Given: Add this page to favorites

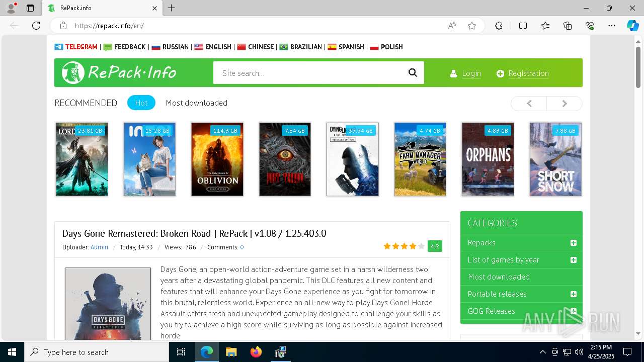Looking at the screenshot, I should pyautogui.click(x=472, y=26).
